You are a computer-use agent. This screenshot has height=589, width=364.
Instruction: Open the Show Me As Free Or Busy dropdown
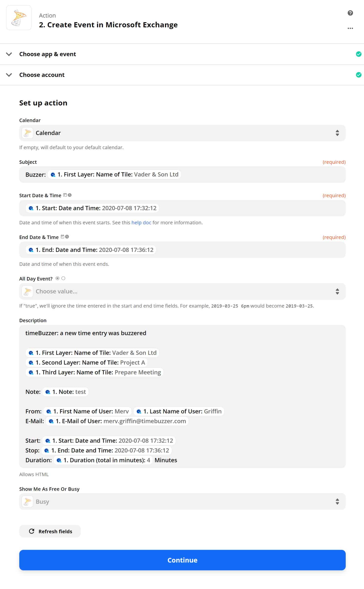point(182,502)
